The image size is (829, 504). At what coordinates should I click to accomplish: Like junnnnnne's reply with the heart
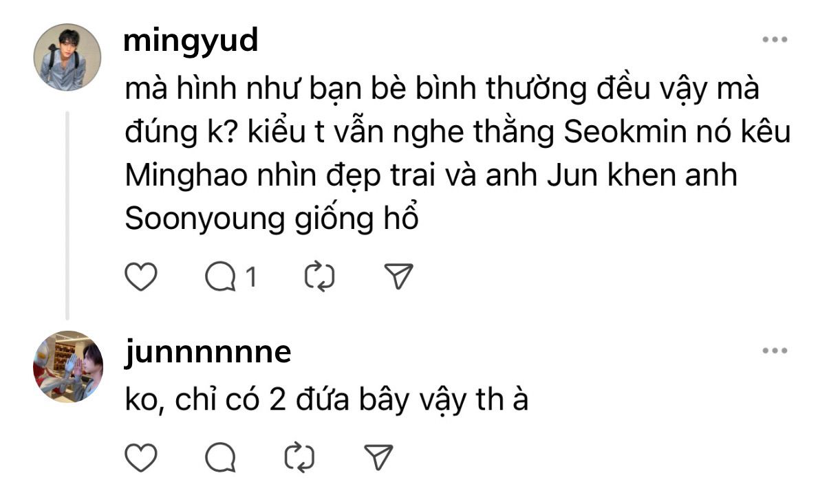[141, 457]
